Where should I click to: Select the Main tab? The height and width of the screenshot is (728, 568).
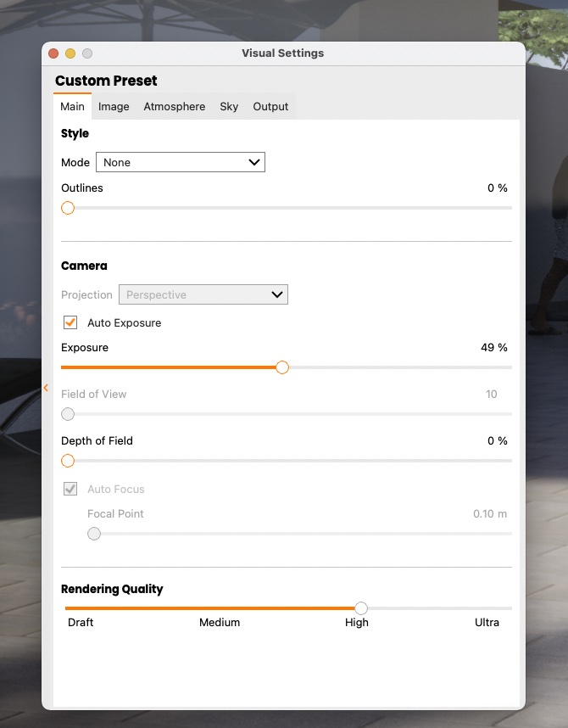pos(72,107)
